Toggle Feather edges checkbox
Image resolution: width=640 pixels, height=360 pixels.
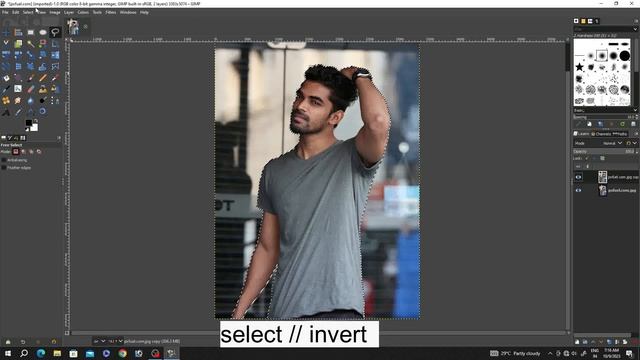pos(4,167)
